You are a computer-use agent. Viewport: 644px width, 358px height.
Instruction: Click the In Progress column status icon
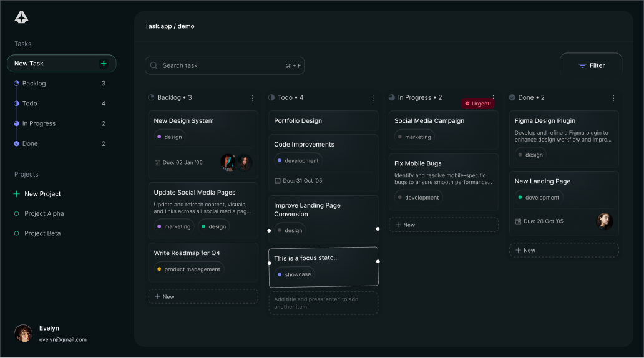click(x=392, y=98)
